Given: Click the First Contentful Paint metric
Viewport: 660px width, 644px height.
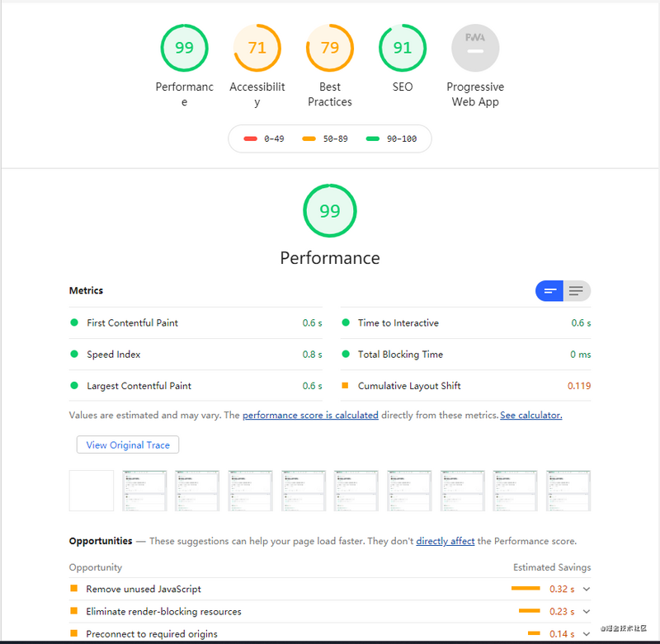Looking at the screenshot, I should pyautogui.click(x=196, y=322).
